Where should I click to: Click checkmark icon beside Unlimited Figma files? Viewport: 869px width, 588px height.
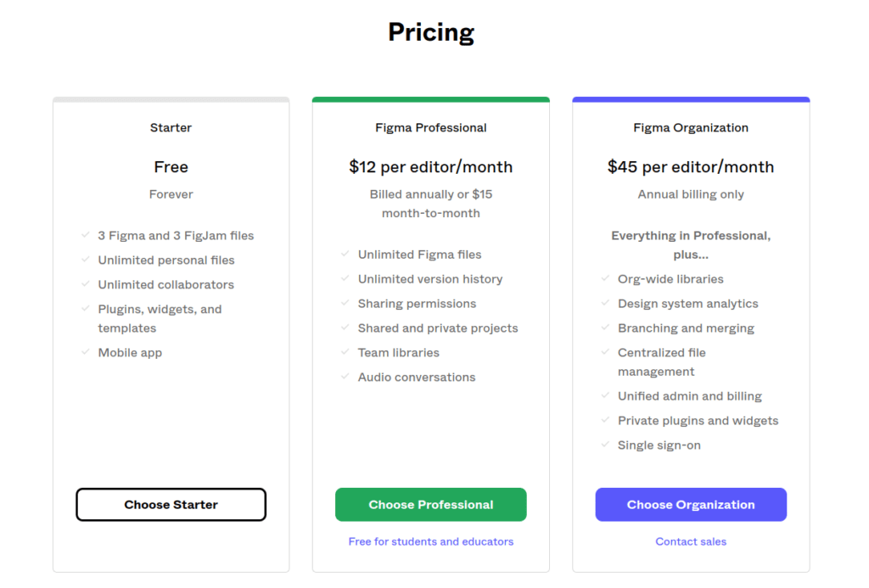pyautogui.click(x=345, y=254)
